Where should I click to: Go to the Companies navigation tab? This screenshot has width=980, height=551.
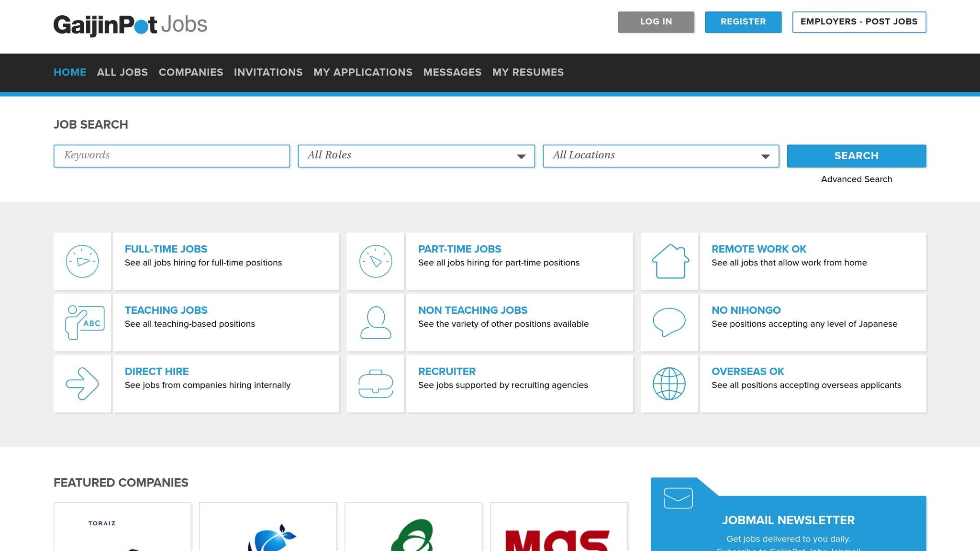(x=191, y=72)
